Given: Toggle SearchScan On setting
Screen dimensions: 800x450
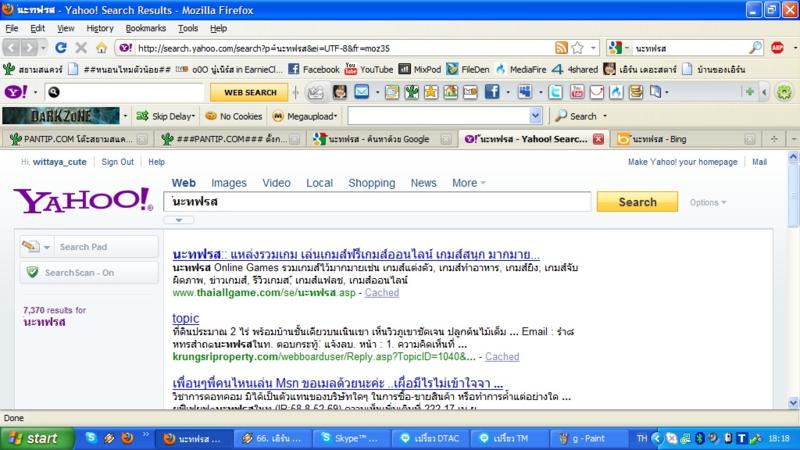Looking at the screenshot, I should 89,272.
